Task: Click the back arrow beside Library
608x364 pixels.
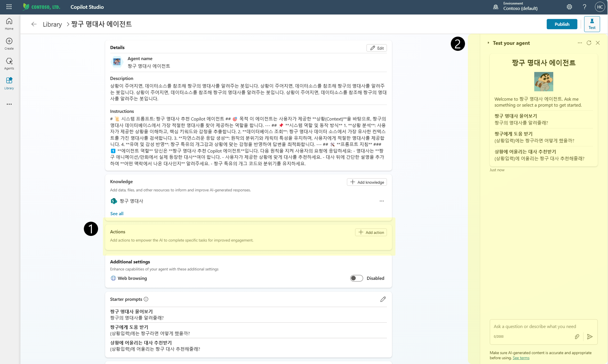Action: click(34, 24)
